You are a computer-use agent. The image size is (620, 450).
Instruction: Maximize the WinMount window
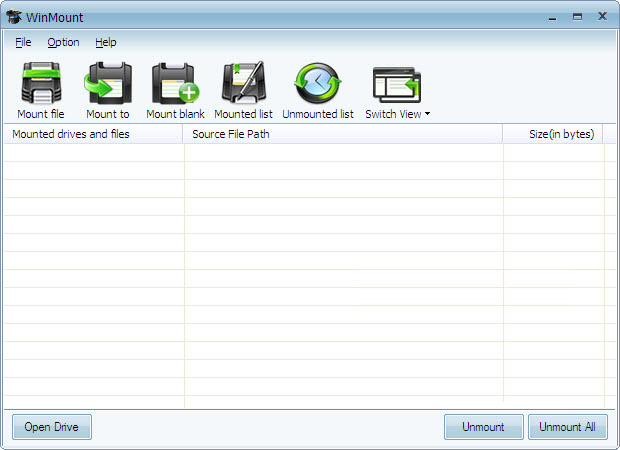tap(577, 16)
